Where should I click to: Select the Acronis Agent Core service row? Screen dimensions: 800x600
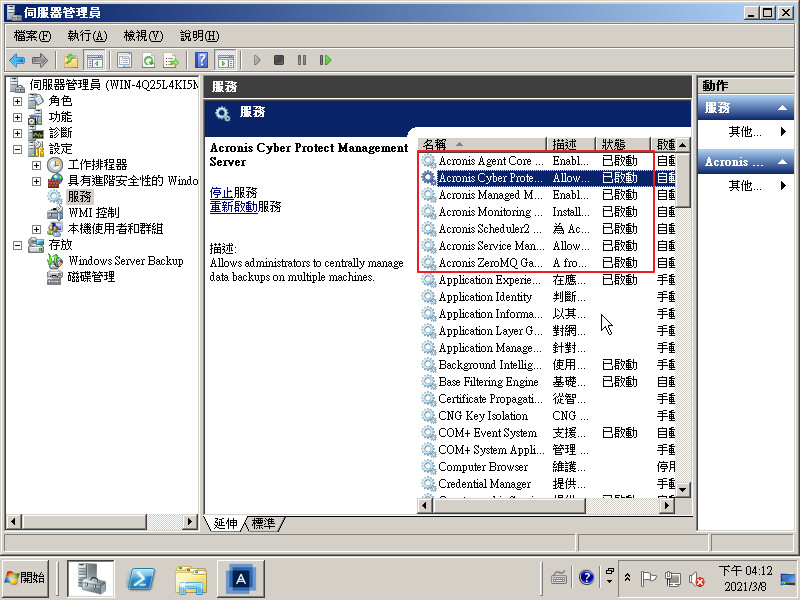coord(547,161)
